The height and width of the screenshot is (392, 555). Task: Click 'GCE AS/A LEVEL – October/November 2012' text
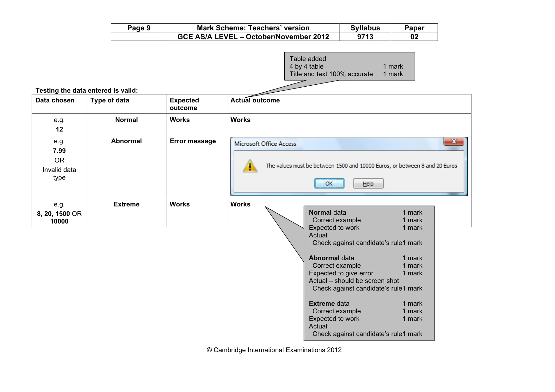253,37
